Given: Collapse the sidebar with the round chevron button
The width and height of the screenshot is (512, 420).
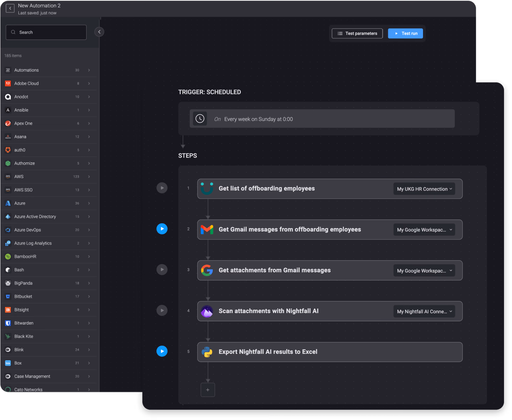Looking at the screenshot, I should [x=99, y=32].
